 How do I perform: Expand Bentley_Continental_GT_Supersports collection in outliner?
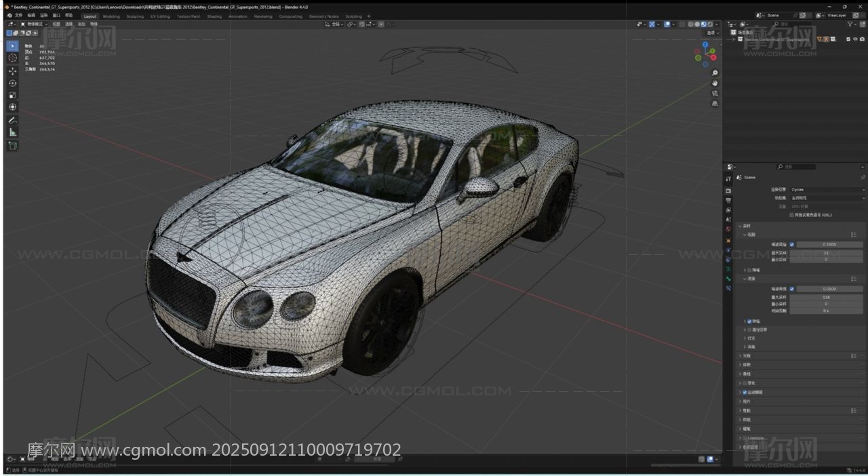(x=734, y=39)
